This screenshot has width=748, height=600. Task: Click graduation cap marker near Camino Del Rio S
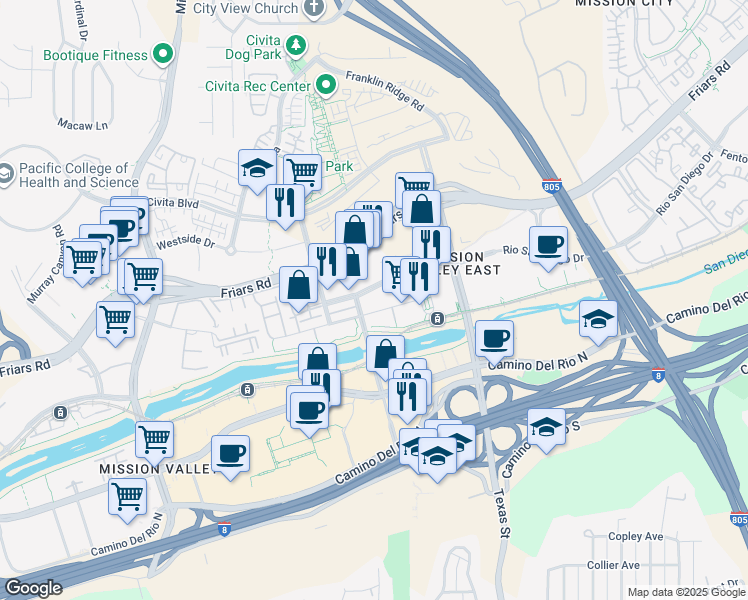547,430
